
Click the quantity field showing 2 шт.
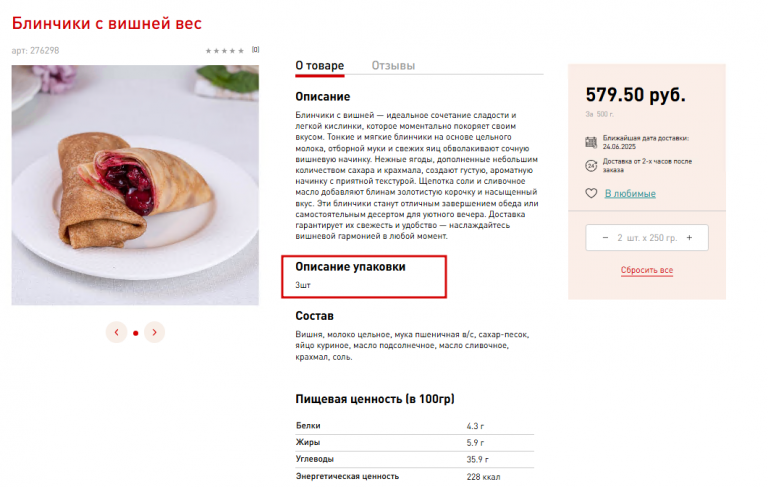point(647,238)
